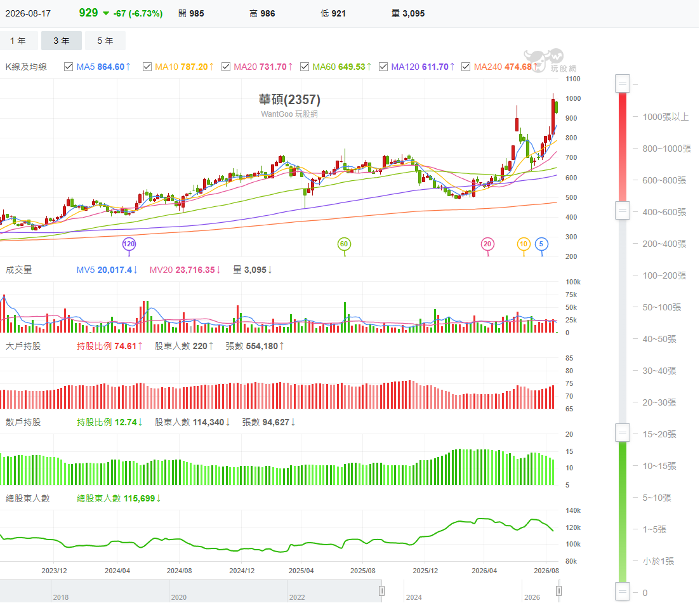Click the 600~800張 level label
This screenshot has height=603, width=700.
[x=664, y=180]
